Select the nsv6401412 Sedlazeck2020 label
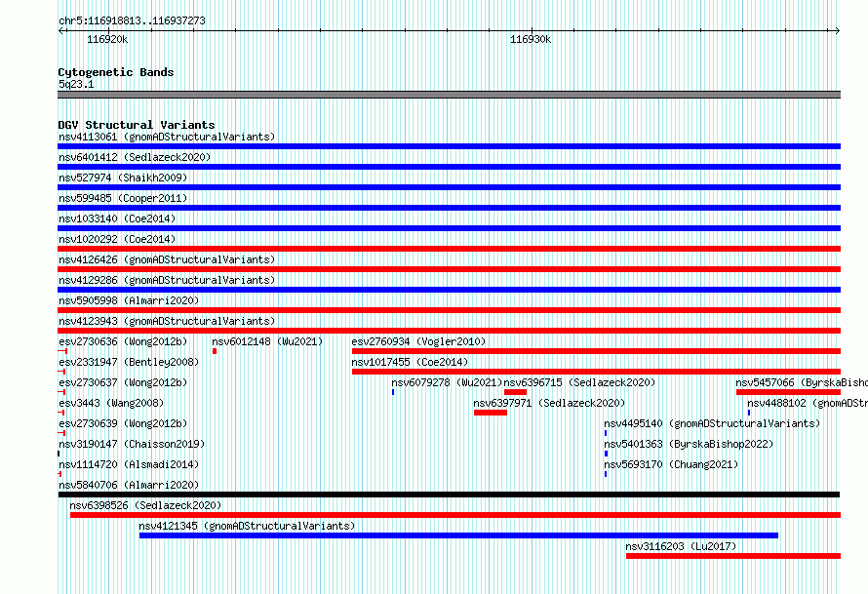 (135, 157)
